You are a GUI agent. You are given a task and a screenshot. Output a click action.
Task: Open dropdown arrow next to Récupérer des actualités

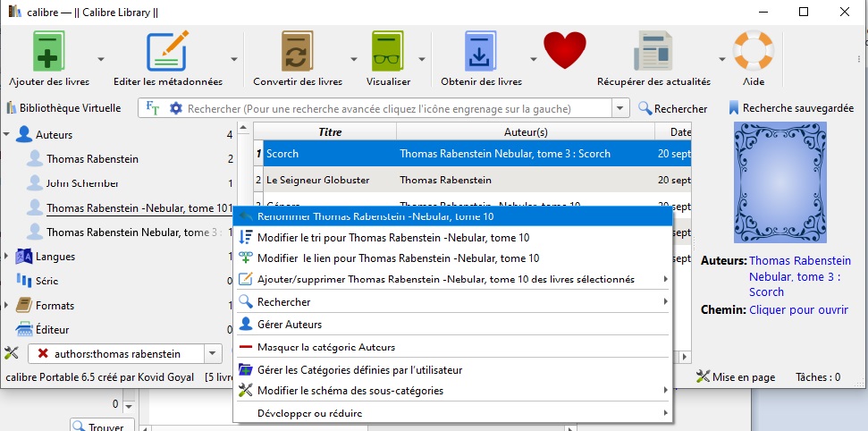(722, 59)
